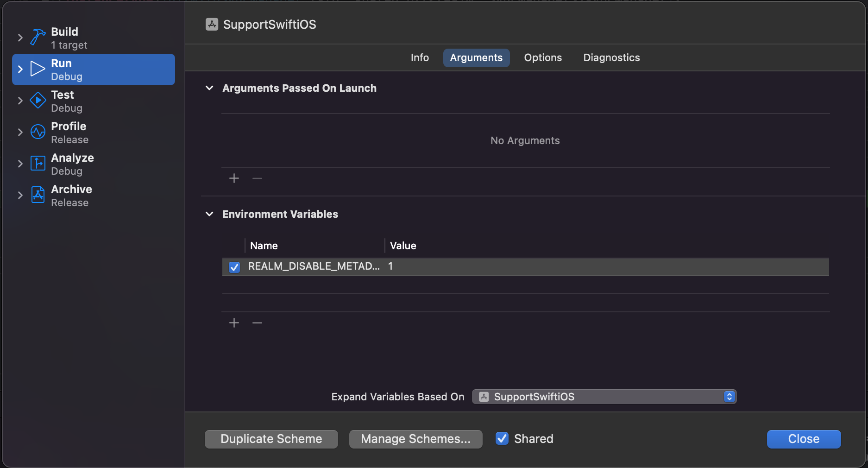Screen dimensions: 868x468
Task: Click the Analyze action icon
Action: click(38, 164)
